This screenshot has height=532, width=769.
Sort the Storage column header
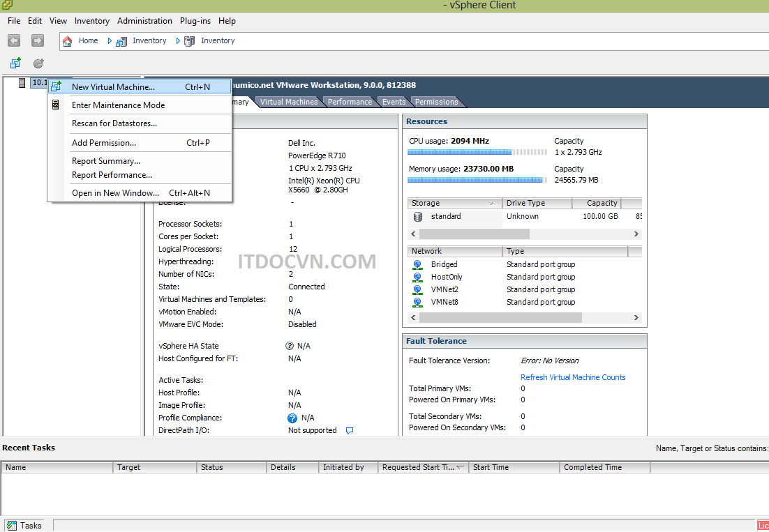454,204
